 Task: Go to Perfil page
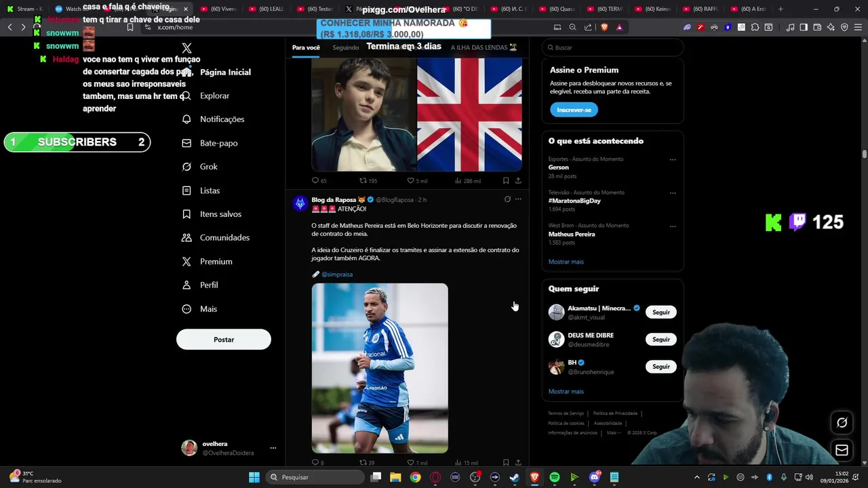[x=200, y=285]
